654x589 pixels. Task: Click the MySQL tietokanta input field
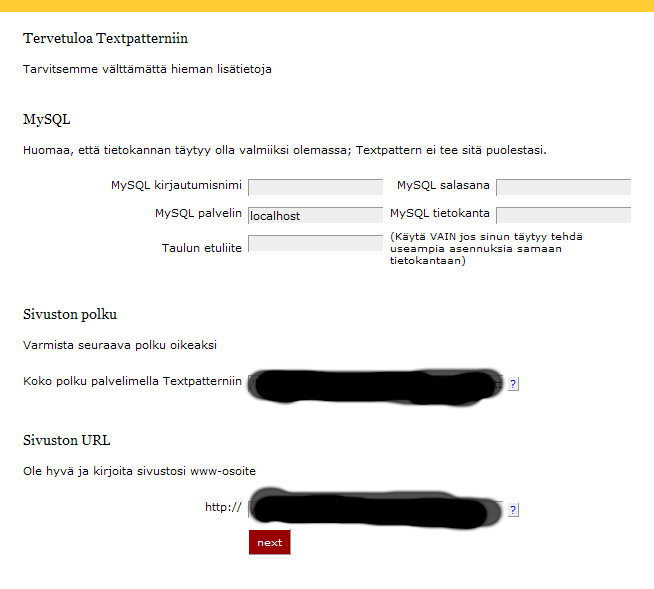563,215
